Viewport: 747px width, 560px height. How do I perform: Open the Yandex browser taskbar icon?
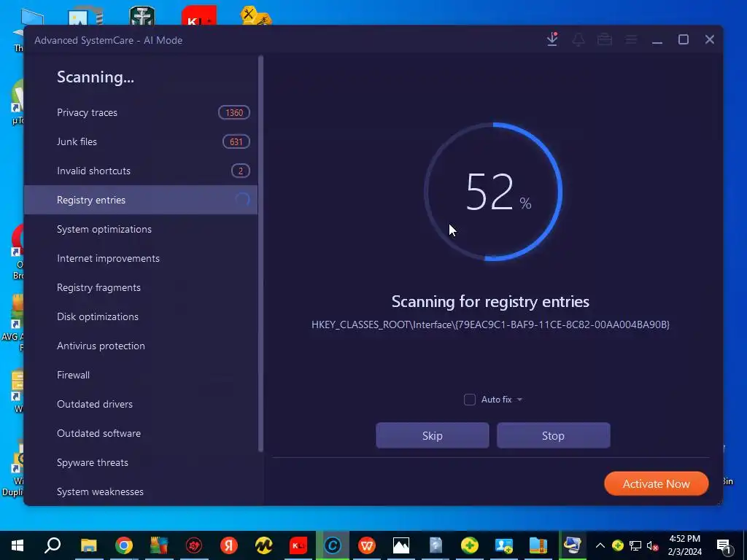click(x=229, y=545)
